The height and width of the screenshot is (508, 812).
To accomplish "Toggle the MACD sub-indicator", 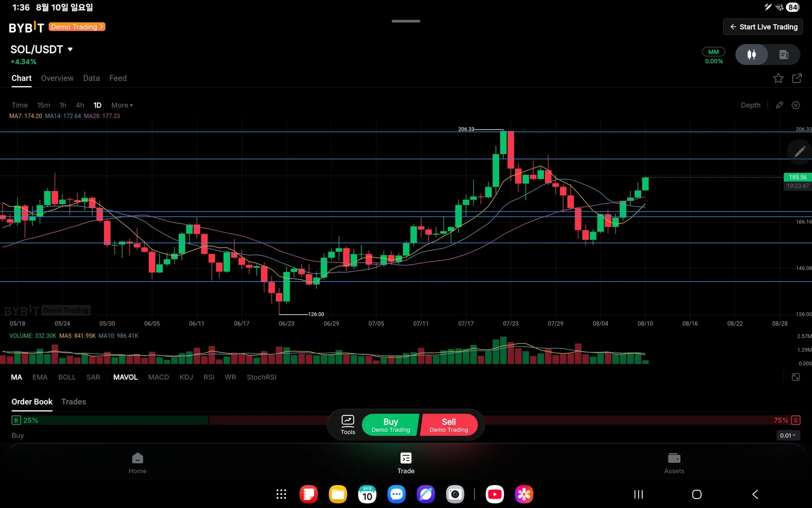I will [x=159, y=377].
